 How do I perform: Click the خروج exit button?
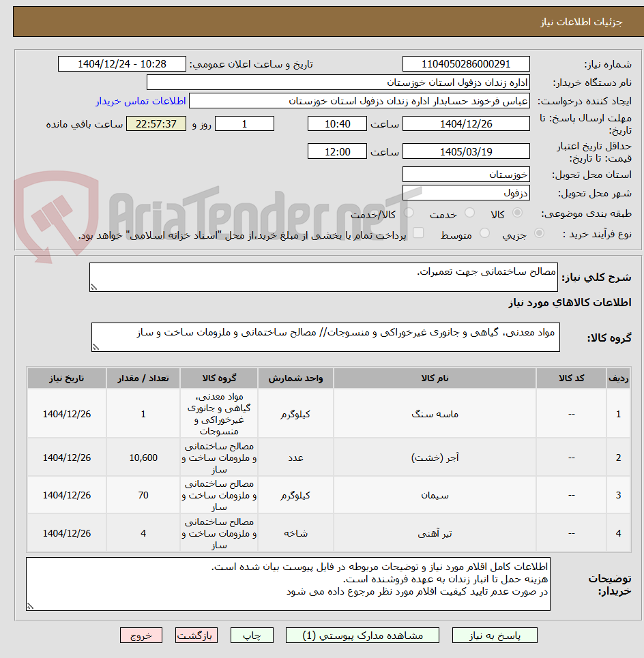[x=141, y=635]
